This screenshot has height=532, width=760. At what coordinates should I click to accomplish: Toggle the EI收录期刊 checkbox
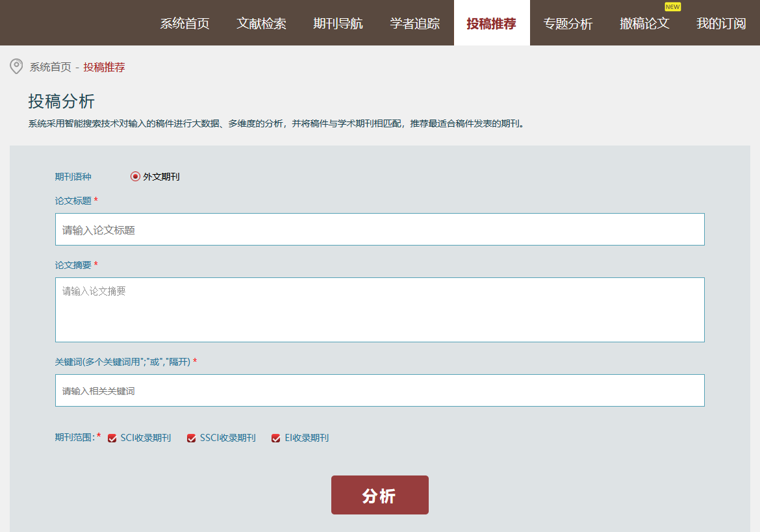pos(276,438)
